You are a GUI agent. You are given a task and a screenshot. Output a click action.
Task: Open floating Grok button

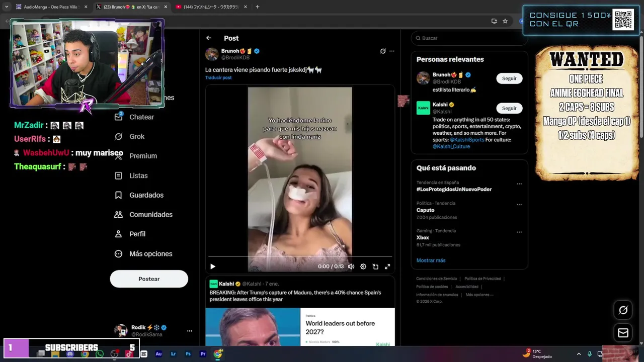(623, 310)
